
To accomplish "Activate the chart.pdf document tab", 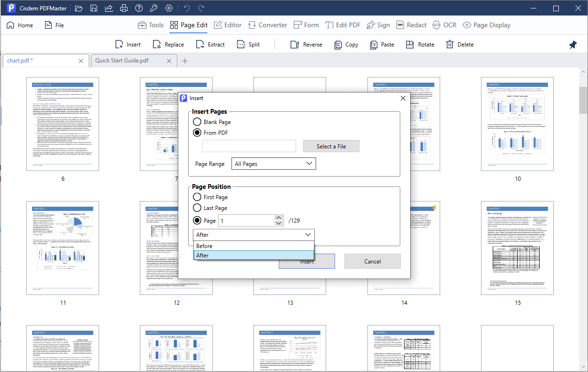I will pos(45,61).
